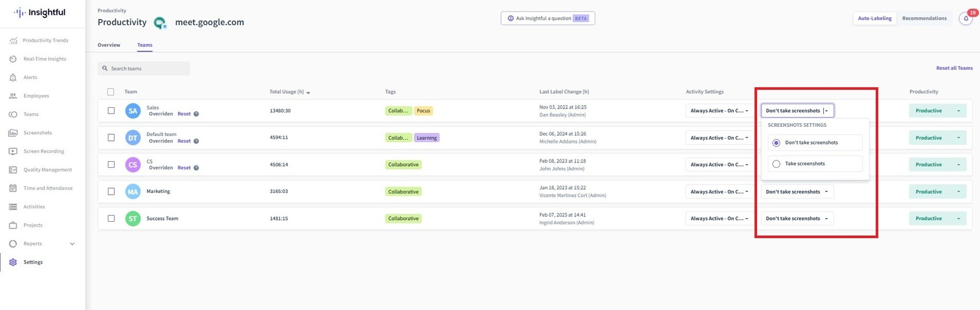Click the help icon next to Default team Reset
980x310 pixels.
tap(196, 141)
